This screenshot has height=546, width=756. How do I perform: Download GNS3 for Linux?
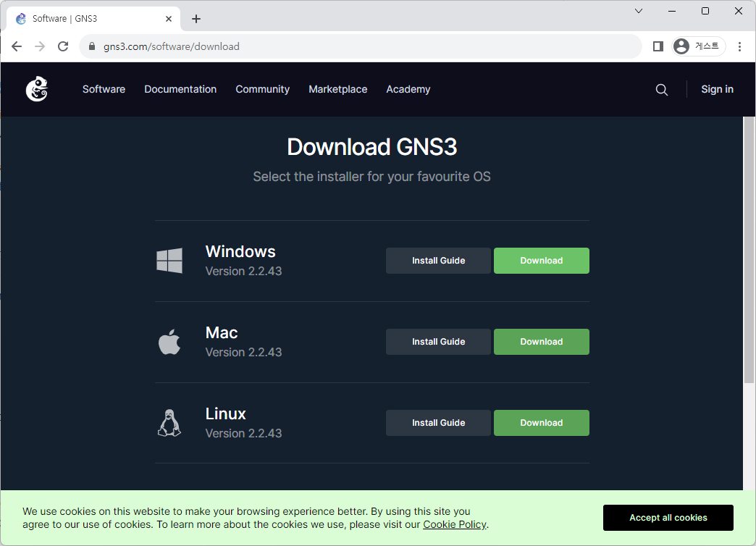pyautogui.click(x=542, y=422)
